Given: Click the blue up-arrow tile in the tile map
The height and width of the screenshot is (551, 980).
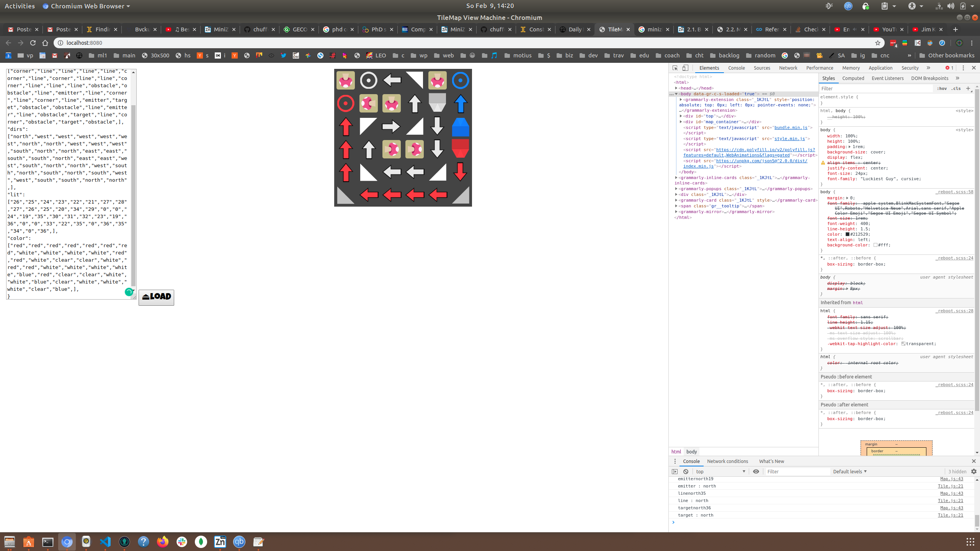Looking at the screenshot, I should (460, 103).
